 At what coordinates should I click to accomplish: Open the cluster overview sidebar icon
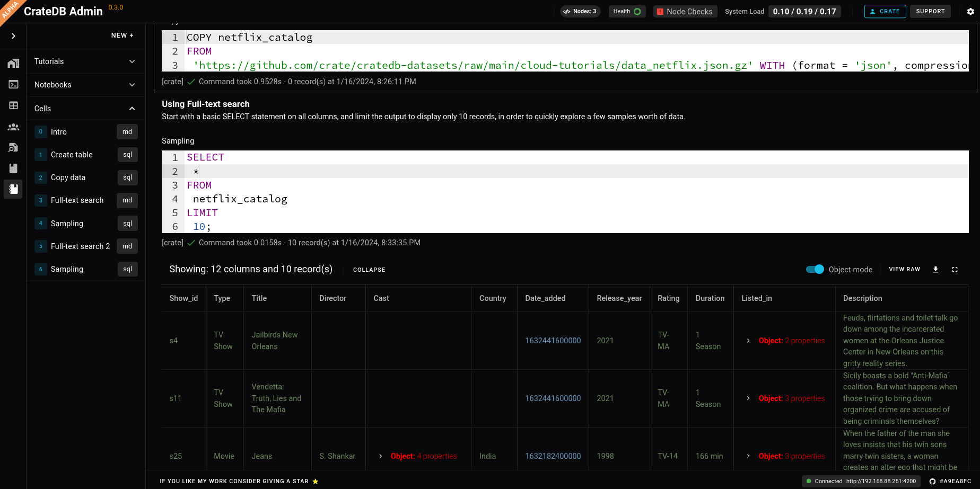[13, 64]
